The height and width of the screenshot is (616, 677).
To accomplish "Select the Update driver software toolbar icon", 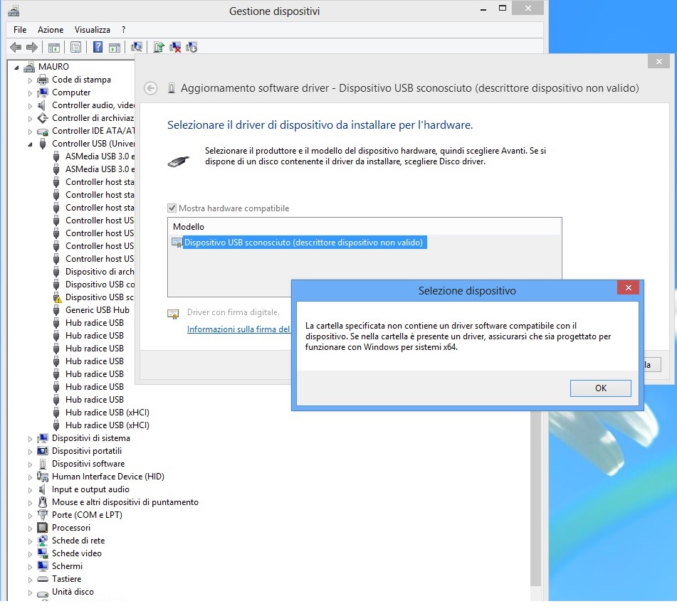I will (x=158, y=47).
